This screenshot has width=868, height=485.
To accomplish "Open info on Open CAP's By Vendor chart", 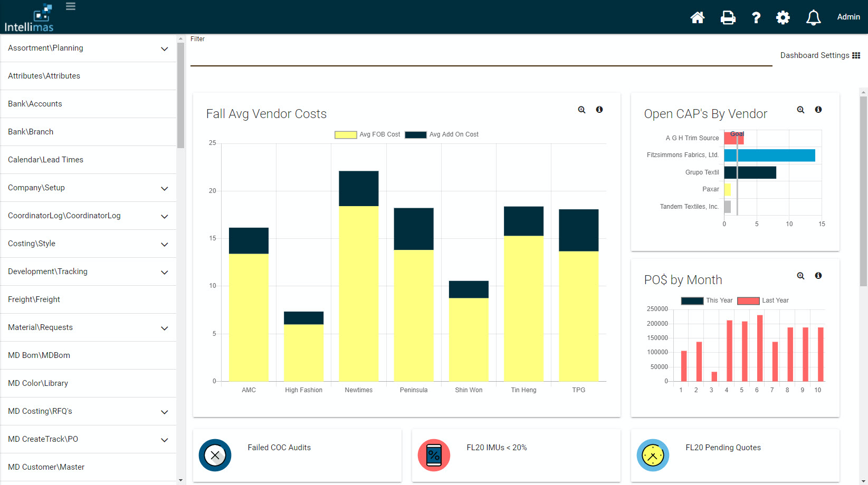I will coord(818,110).
